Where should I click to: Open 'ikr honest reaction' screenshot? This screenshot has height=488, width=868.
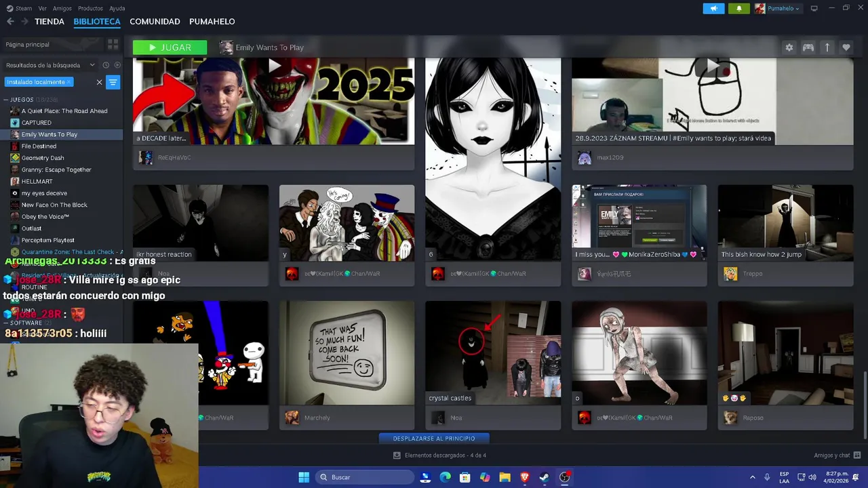click(x=201, y=222)
